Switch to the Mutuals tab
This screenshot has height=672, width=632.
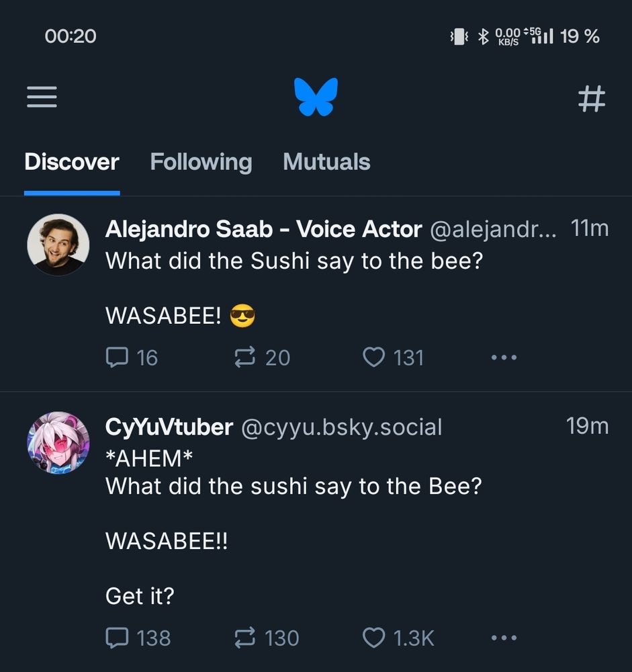[326, 162]
